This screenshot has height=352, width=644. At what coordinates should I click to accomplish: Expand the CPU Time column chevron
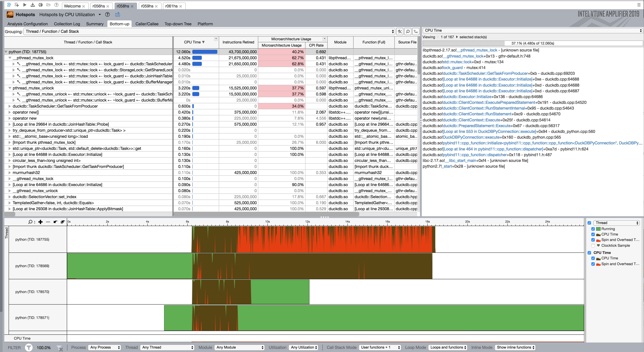[216, 39]
